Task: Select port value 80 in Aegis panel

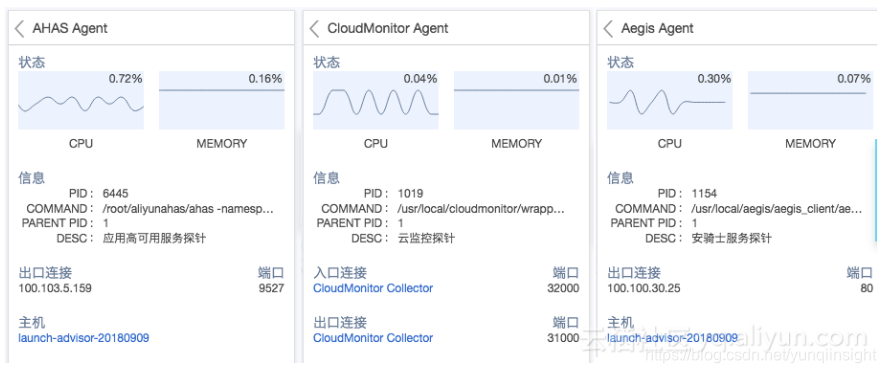Action: pyautogui.click(x=866, y=288)
